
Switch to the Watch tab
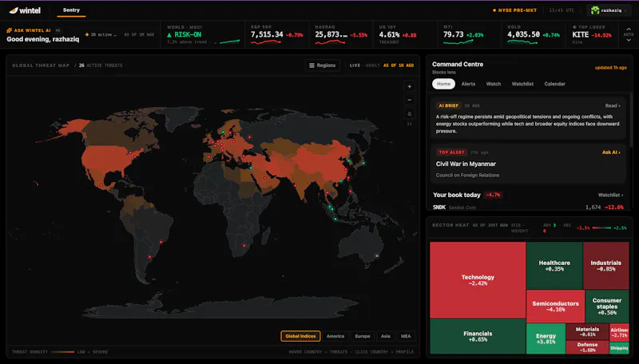point(493,84)
